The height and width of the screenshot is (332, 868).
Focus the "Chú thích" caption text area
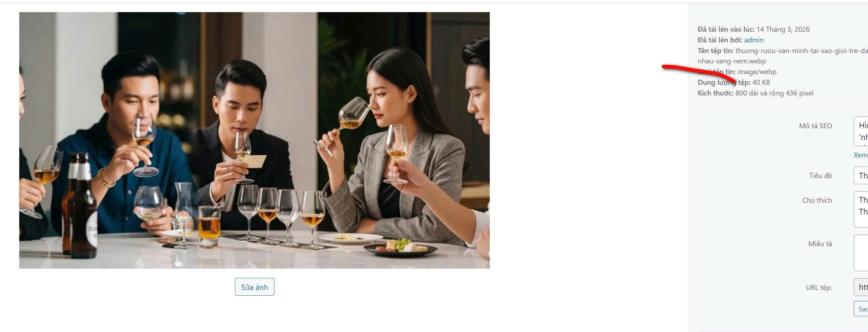[861, 209]
